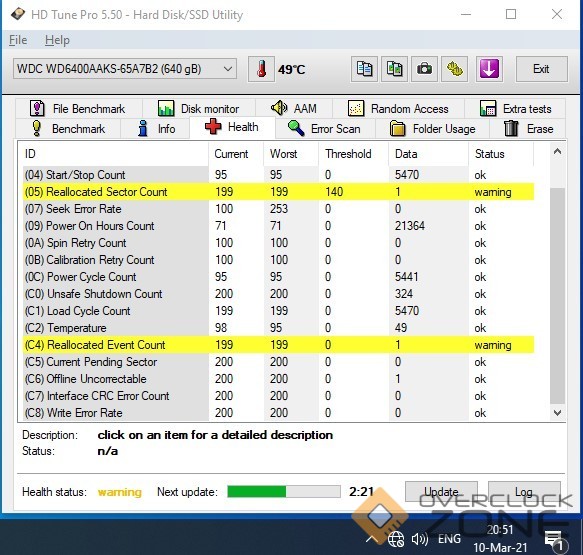Click the yellow warning health status text

(119, 492)
